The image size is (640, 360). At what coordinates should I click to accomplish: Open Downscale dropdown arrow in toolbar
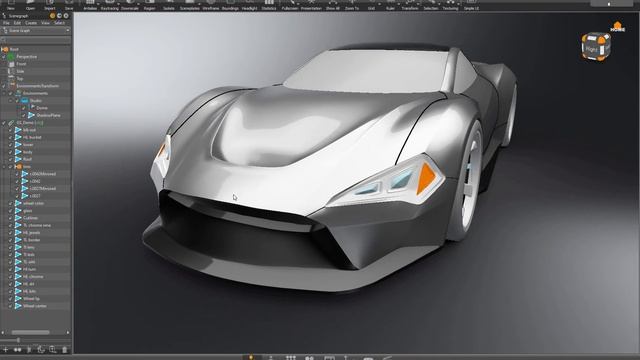click(138, 4)
